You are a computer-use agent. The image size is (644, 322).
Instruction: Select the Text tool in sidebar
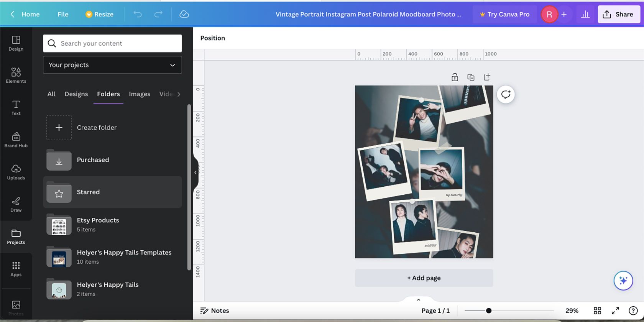[x=16, y=107]
